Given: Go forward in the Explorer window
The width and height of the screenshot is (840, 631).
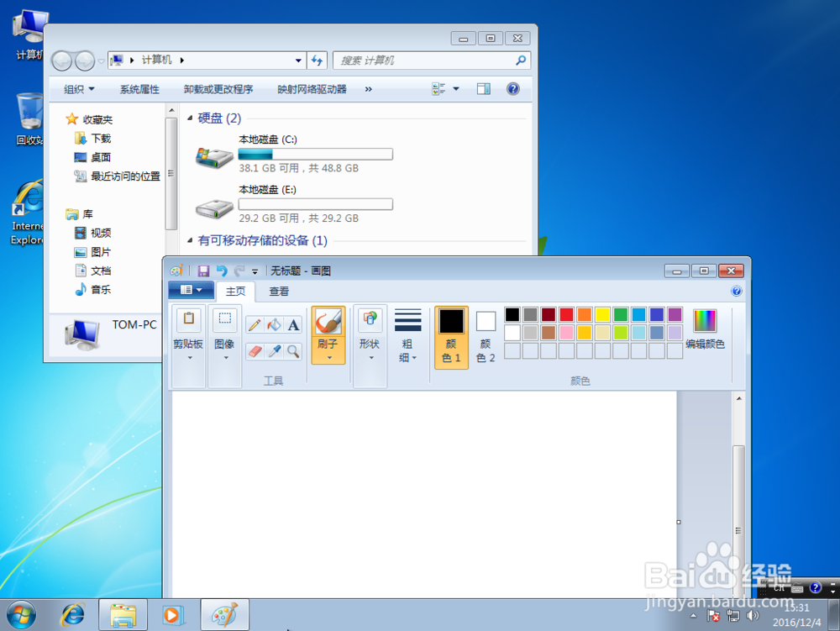Looking at the screenshot, I should point(85,60).
